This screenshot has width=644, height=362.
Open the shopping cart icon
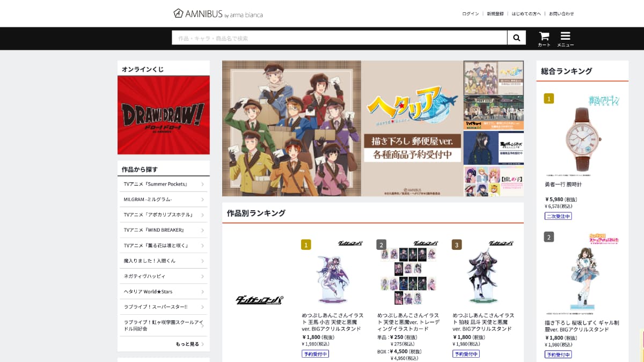point(544,38)
